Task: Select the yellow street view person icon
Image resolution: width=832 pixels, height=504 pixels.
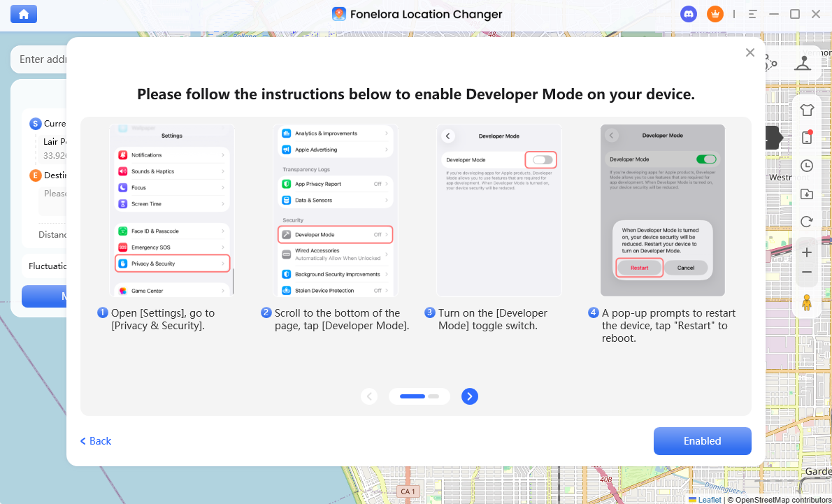Action: pyautogui.click(x=807, y=303)
